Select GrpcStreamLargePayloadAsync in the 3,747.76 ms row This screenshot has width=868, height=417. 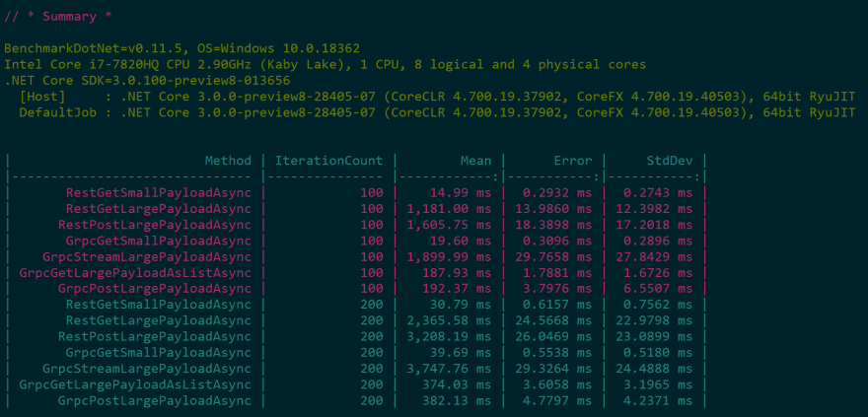click(x=147, y=369)
